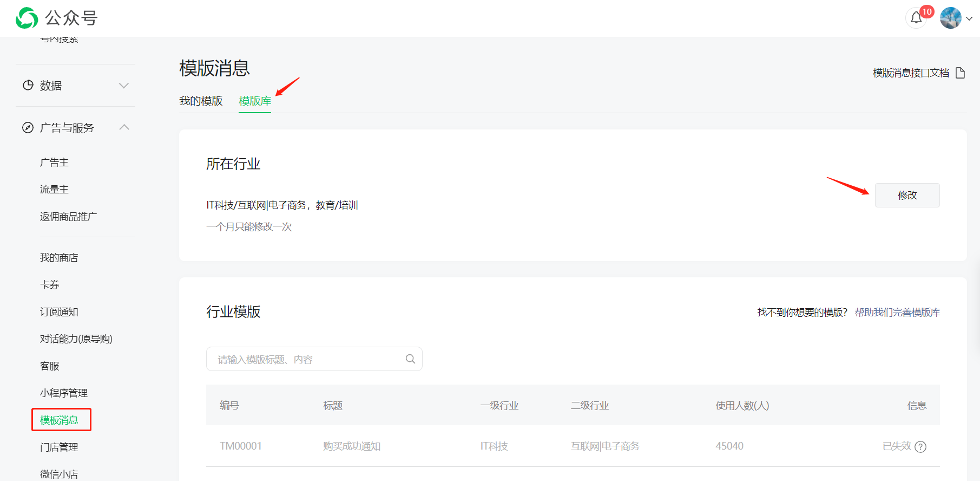Screen dimensions: 980x481
Task: Click the 公众号 logo icon
Action: click(x=27, y=18)
